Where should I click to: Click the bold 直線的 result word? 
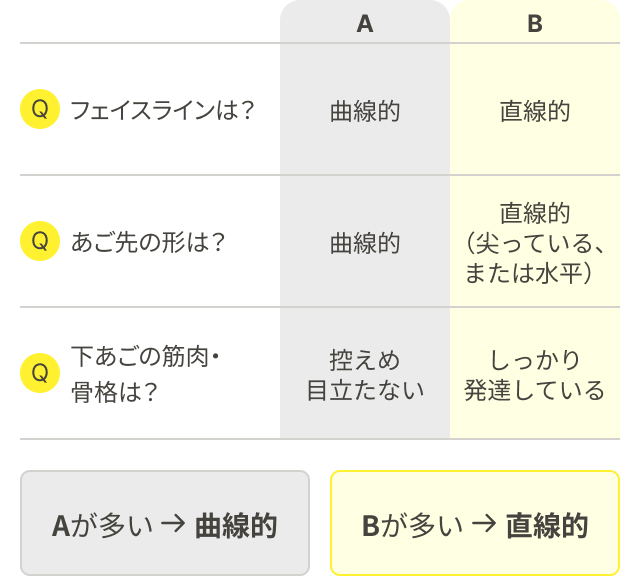[x=546, y=525]
